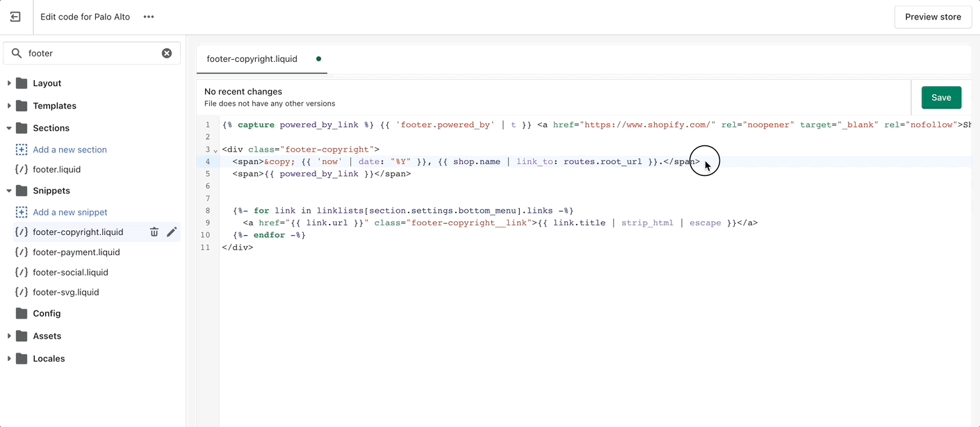Open footer-payment.liquid from the file tree
This screenshot has width=980, height=427.
click(76, 252)
